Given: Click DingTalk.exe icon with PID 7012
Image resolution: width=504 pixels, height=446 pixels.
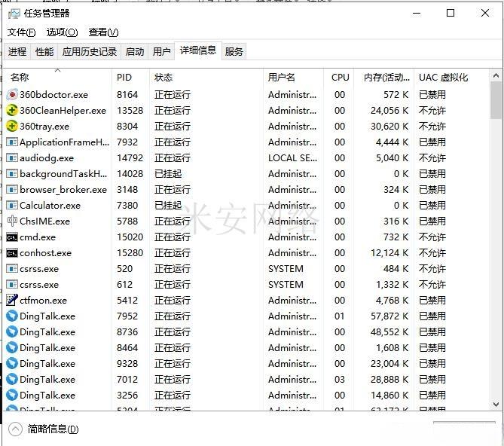Looking at the screenshot, I should click(x=12, y=380).
